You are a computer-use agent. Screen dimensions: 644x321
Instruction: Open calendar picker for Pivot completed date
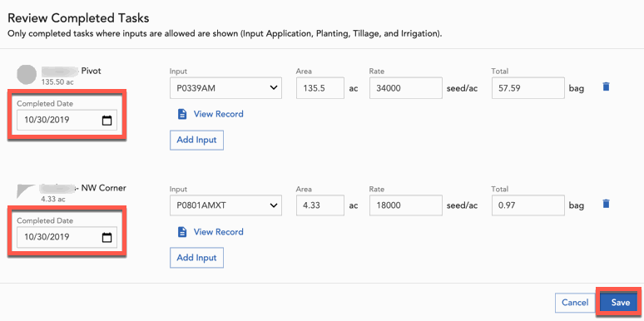pyautogui.click(x=107, y=121)
